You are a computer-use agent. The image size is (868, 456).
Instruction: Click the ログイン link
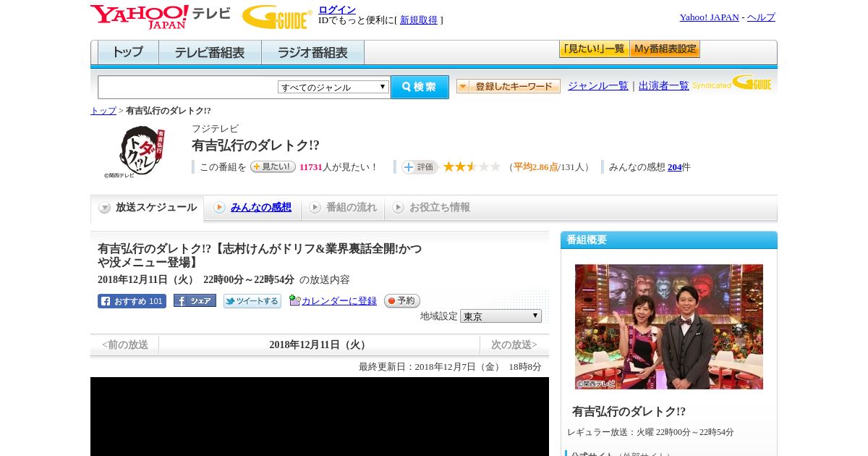(337, 9)
